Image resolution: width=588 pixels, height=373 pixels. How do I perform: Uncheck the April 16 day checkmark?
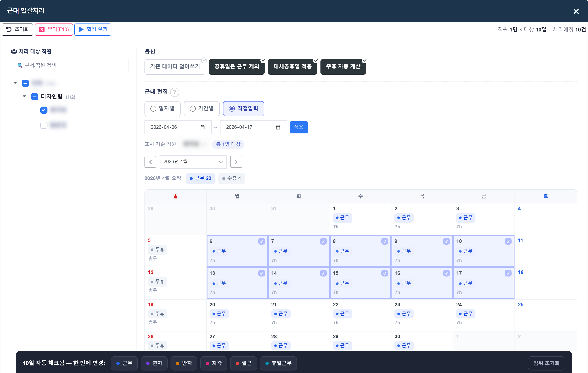pos(446,273)
